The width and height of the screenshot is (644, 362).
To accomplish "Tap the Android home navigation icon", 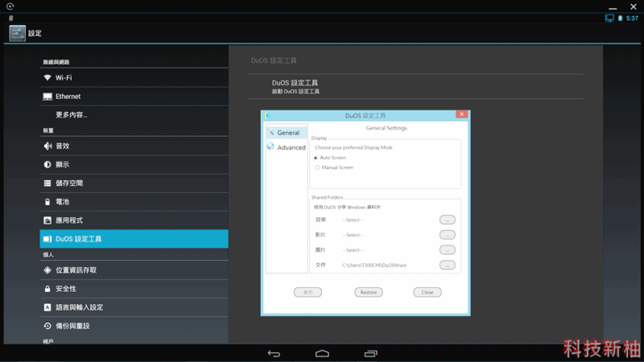I will (322, 353).
